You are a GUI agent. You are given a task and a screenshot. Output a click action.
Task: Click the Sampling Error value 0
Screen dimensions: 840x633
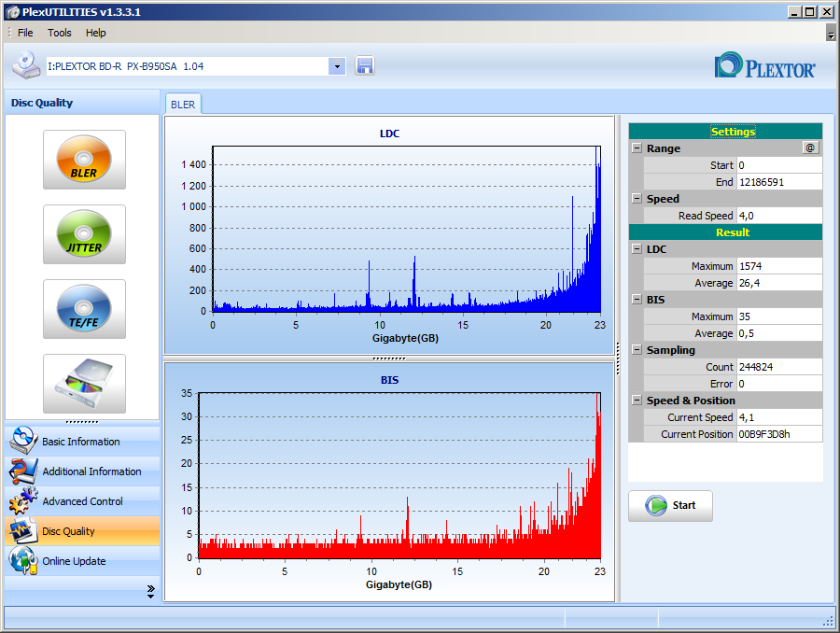pyautogui.click(x=779, y=383)
